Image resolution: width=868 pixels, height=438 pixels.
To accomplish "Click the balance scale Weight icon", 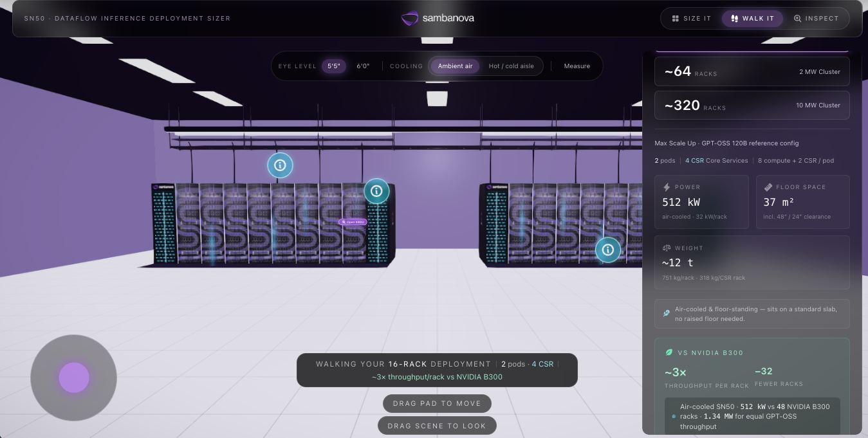I will (667, 248).
